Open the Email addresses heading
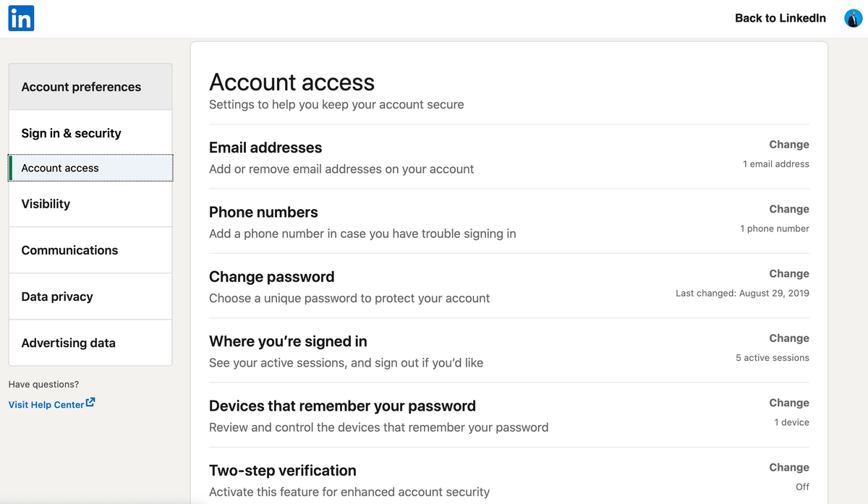 [265, 148]
